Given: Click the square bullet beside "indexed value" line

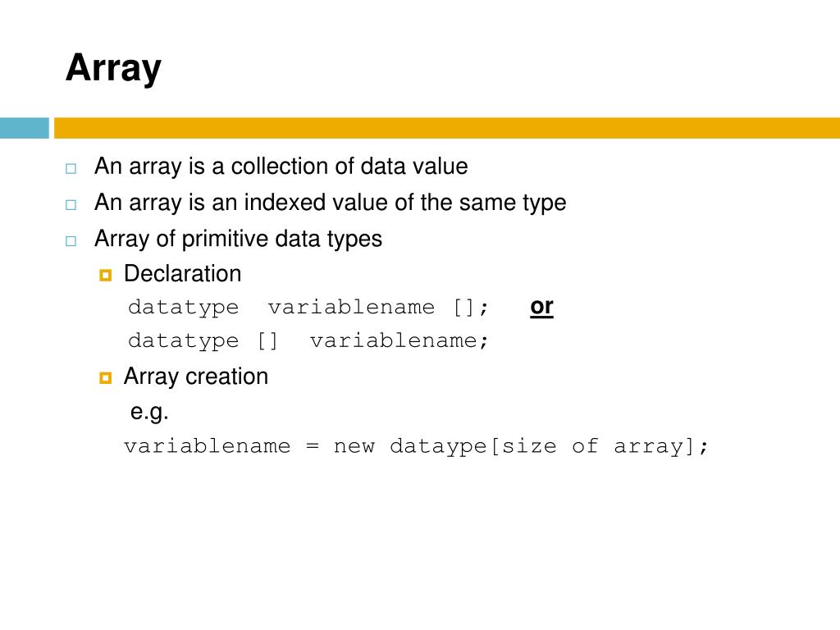Looking at the screenshot, I should (71, 204).
